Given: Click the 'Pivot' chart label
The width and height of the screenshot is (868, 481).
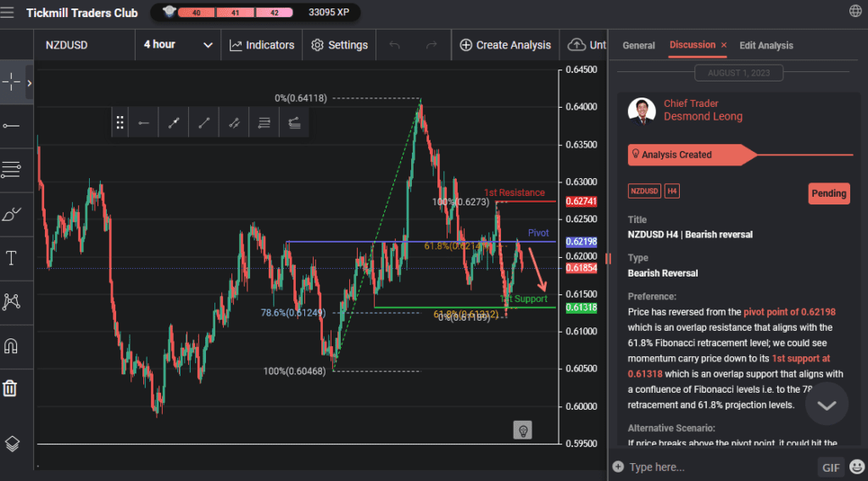Looking at the screenshot, I should (538, 232).
